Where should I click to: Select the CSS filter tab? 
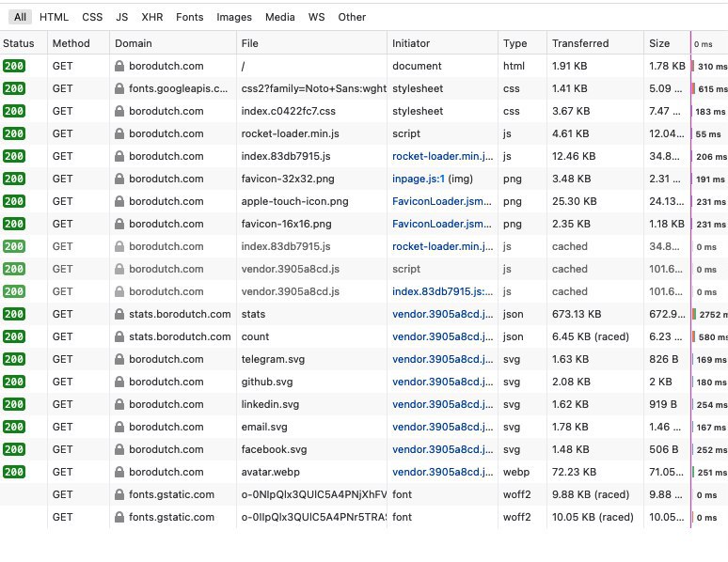pyautogui.click(x=92, y=17)
